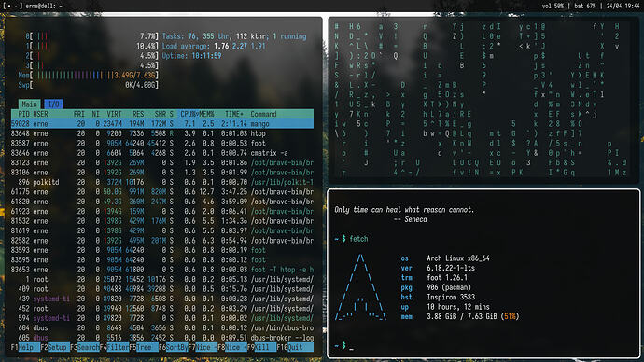
Task: Click the erne@dell window title in bar
Action: (44, 7)
